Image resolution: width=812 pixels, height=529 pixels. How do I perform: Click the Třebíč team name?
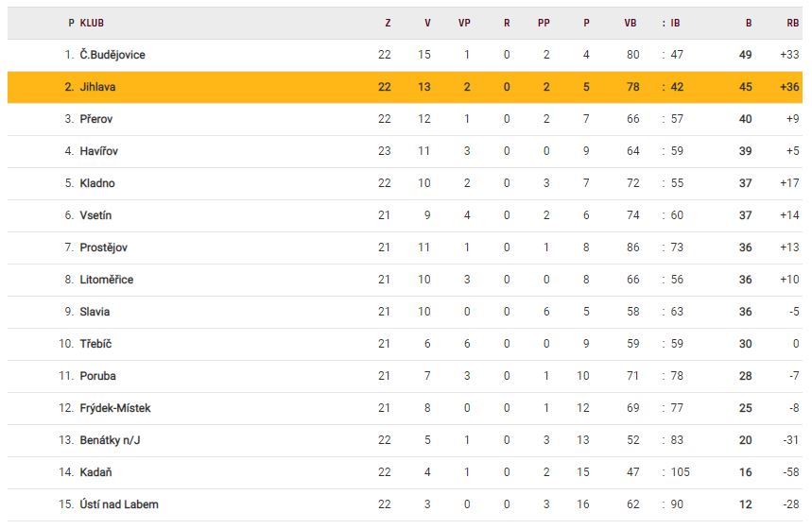[x=95, y=344]
